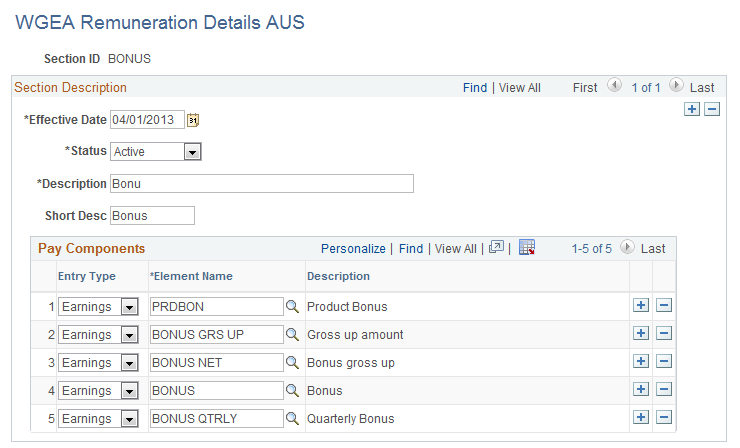
Task: Open Personalize for Pay Components
Action: [353, 249]
